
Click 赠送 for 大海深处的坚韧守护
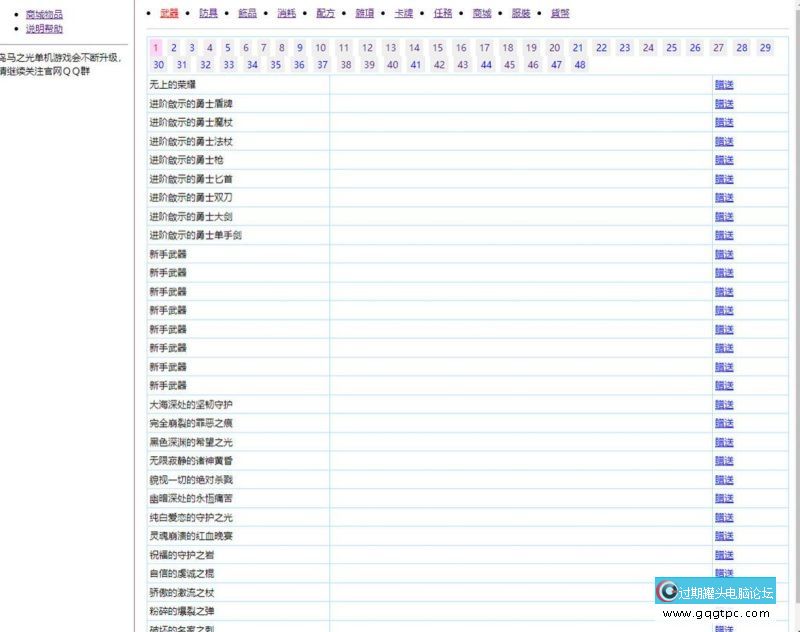click(x=724, y=404)
